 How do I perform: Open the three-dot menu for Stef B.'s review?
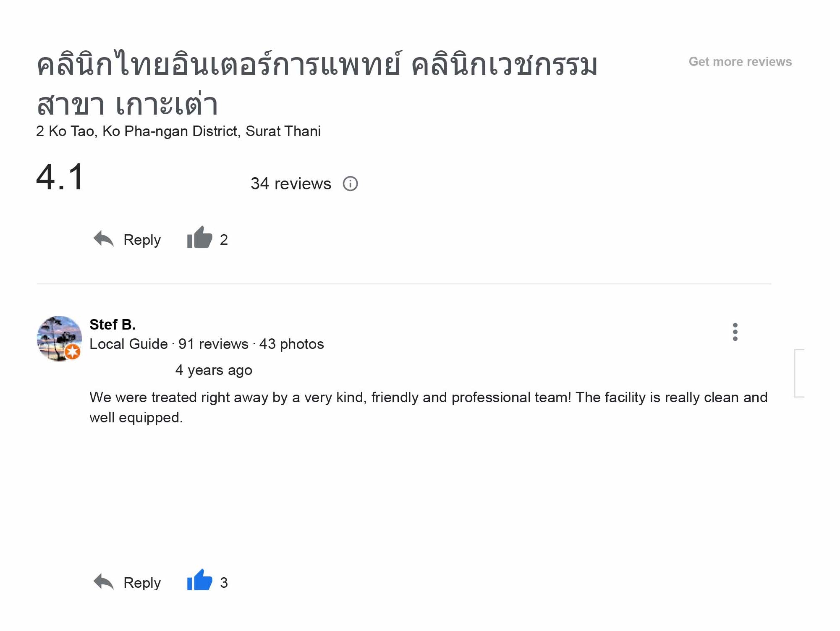pos(735,332)
